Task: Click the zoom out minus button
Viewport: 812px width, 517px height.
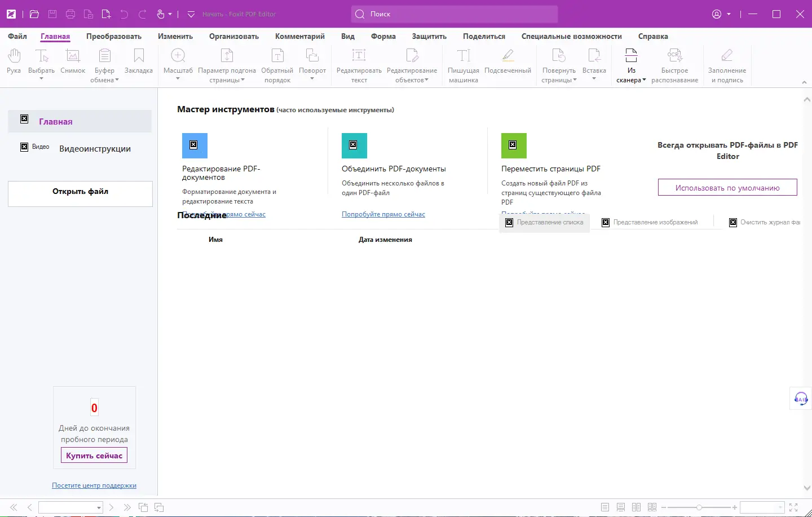Action: [x=664, y=507]
